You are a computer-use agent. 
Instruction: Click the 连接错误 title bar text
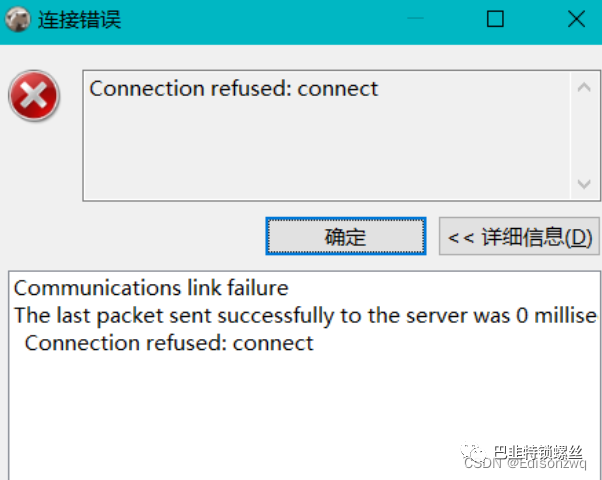tap(79, 20)
